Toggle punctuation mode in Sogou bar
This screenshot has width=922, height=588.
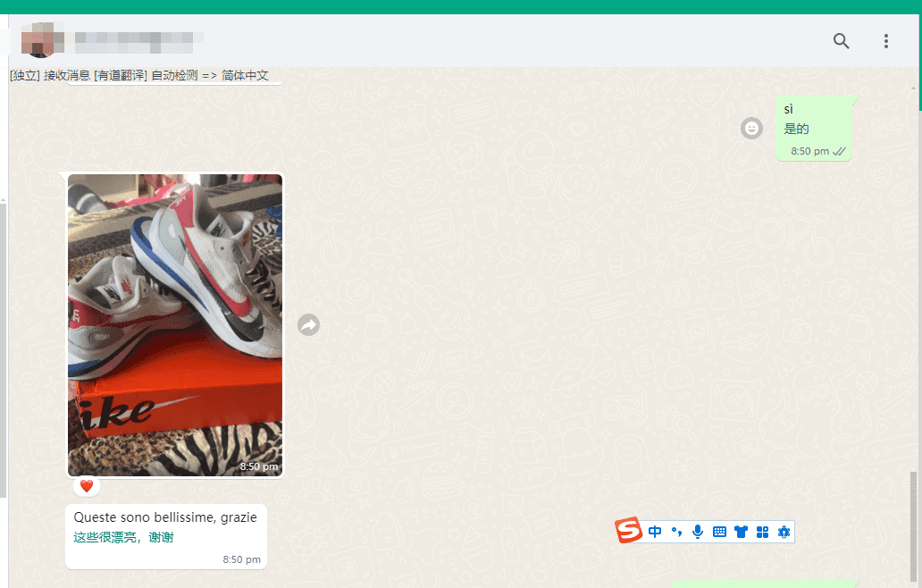pyautogui.click(x=676, y=532)
